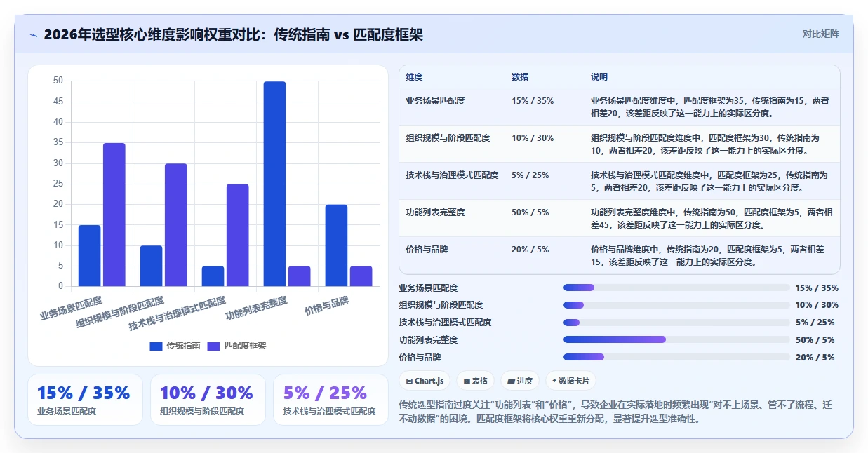The height and width of the screenshot is (453, 868).
Task: Select the 表格 tag
Action: point(475,381)
